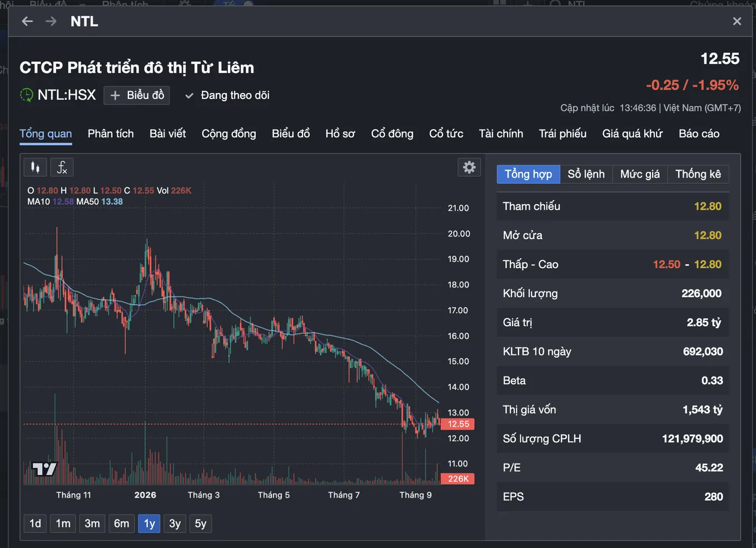The height and width of the screenshot is (548, 756).
Task: Click the MA50 indicator legend
Action: [x=100, y=201]
